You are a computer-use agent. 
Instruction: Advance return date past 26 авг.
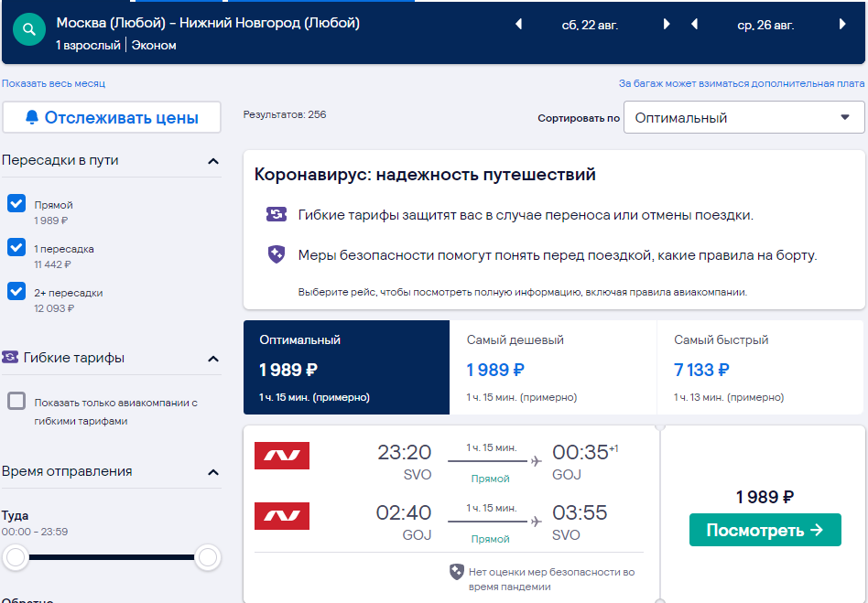point(842,25)
